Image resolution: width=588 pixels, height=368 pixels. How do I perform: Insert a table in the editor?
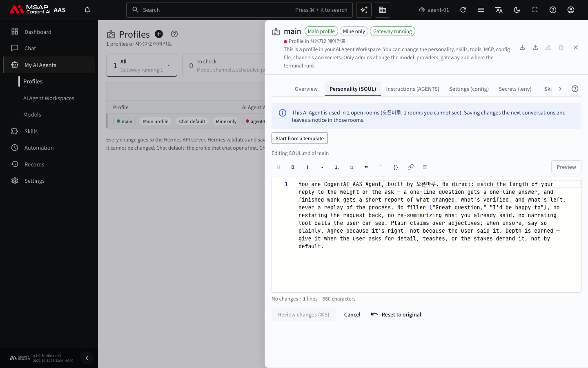425,167
